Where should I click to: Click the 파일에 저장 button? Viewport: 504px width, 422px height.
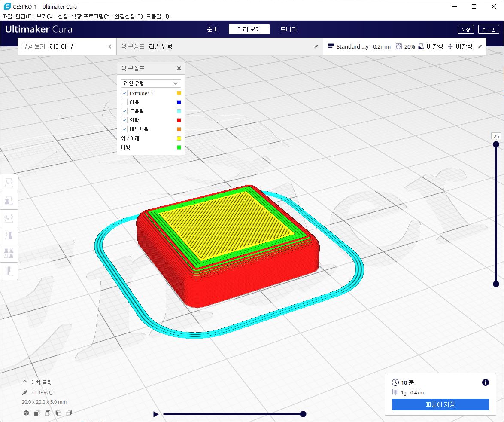(440, 404)
